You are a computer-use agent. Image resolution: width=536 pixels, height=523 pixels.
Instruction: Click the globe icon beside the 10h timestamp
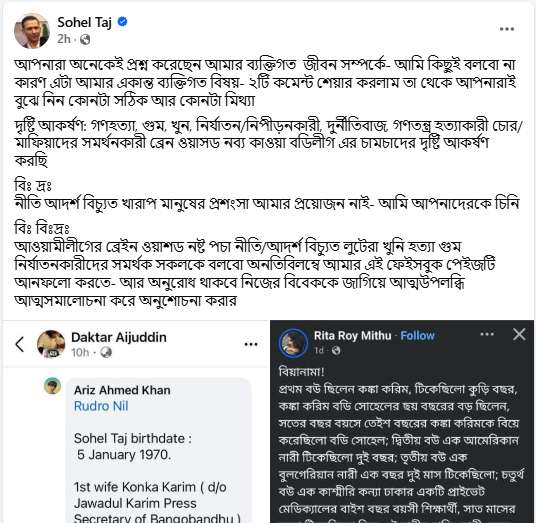106,352
